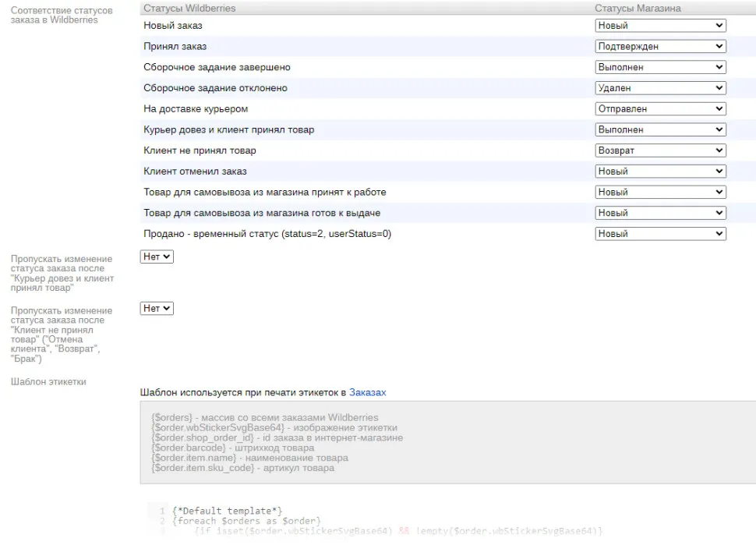
Task: Click the "{foreach $orders as $order}" code line
Action: [246, 521]
